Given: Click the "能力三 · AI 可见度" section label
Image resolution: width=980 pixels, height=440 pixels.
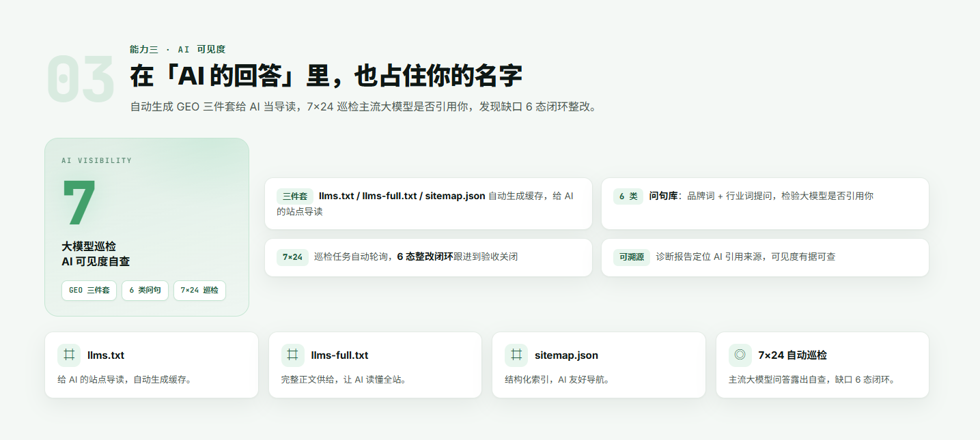Looking at the screenshot, I should (178, 49).
